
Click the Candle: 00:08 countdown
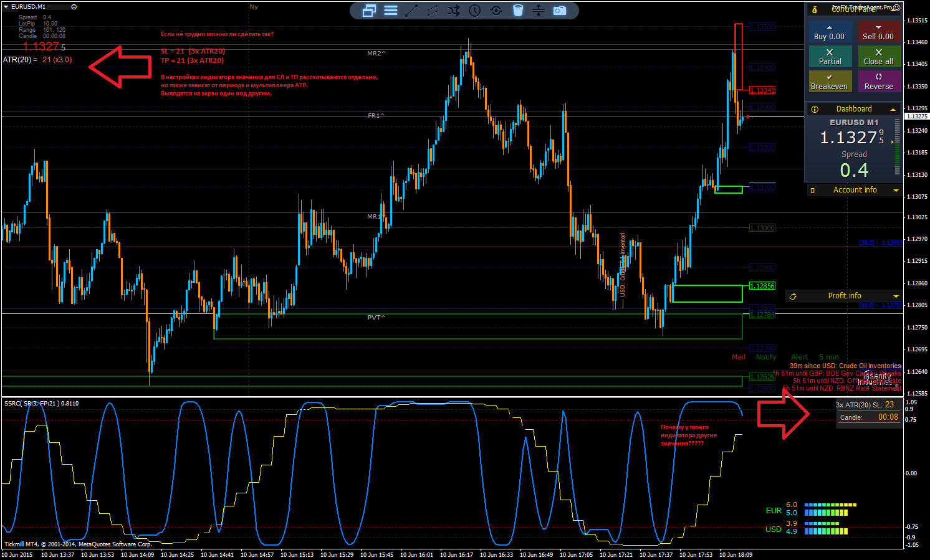click(x=870, y=417)
